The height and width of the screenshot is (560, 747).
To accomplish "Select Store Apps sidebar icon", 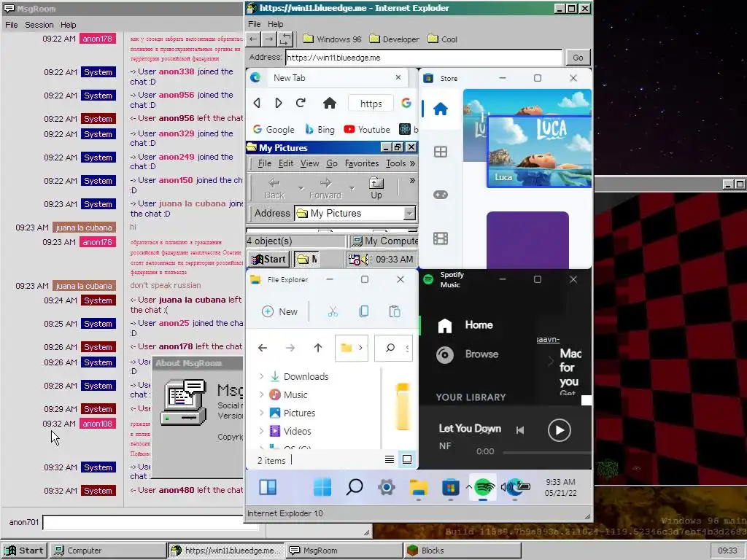I will pos(440,152).
